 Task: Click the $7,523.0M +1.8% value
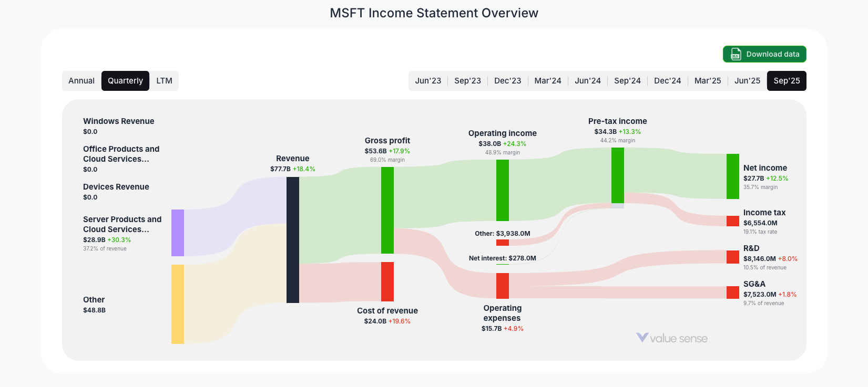coord(770,295)
